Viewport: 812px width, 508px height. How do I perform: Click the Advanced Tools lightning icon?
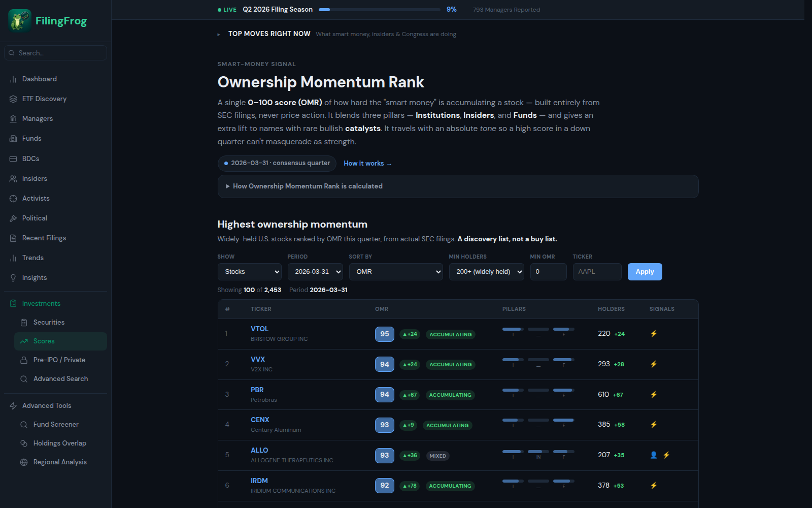pos(13,406)
